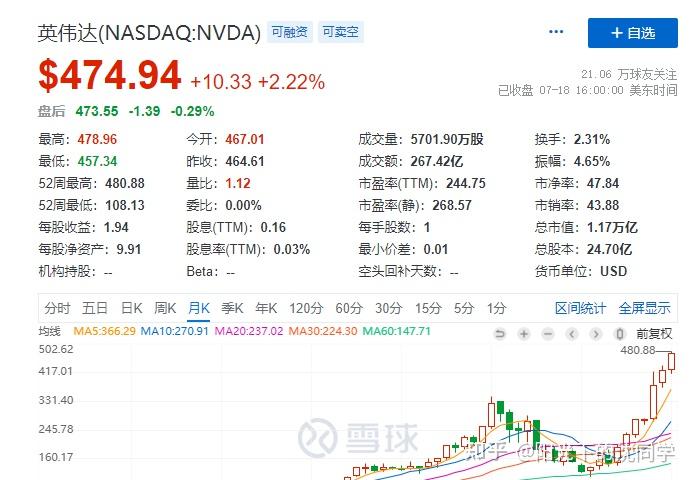Click the 52-week high value 480.88
692x480 pixels.
(125, 184)
